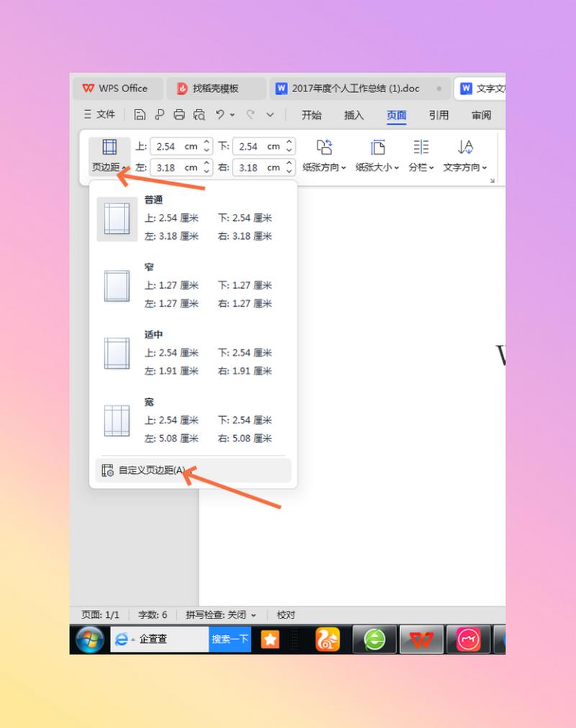The image size is (576, 728).
Task: Open the 文件 menu
Action: point(99,114)
